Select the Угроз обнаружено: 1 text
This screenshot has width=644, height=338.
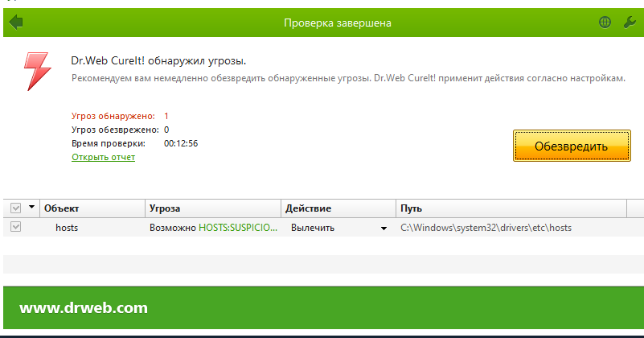pos(120,116)
